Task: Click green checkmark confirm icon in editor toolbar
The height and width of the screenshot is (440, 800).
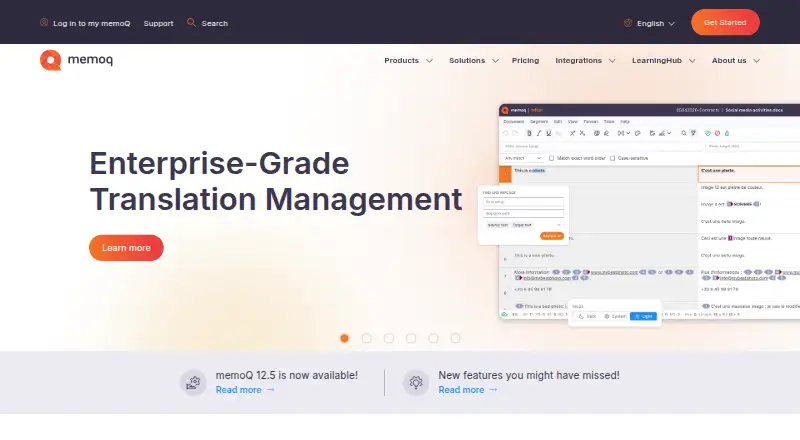Action: pyautogui.click(x=708, y=133)
